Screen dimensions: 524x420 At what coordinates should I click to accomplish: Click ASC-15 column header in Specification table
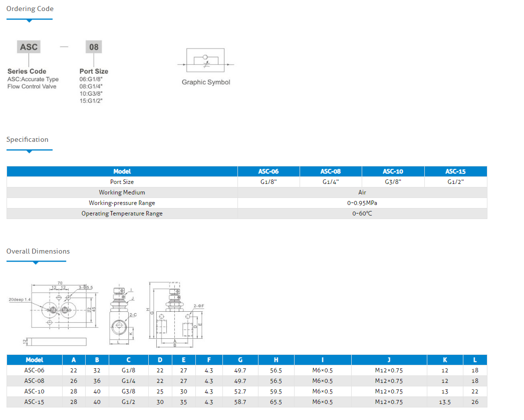point(455,171)
